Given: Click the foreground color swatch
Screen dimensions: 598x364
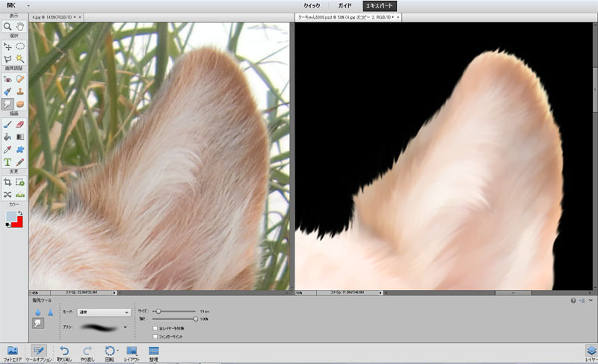Looking at the screenshot, I should tap(11, 216).
